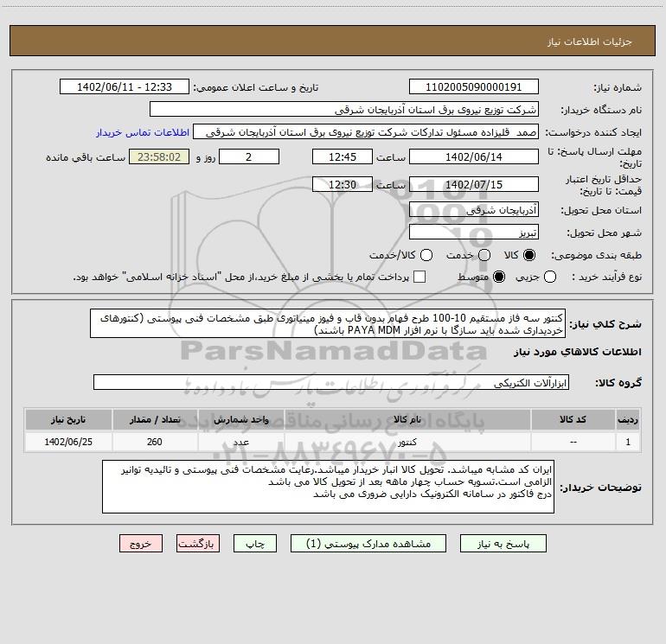This screenshot has height=644, width=666.
Task: Click need date cell 1402/06/25
Action: click(x=68, y=442)
